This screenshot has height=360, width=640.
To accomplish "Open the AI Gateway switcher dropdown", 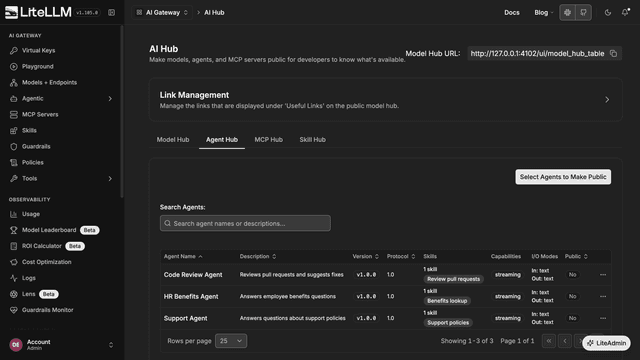I will pyautogui.click(x=162, y=13).
